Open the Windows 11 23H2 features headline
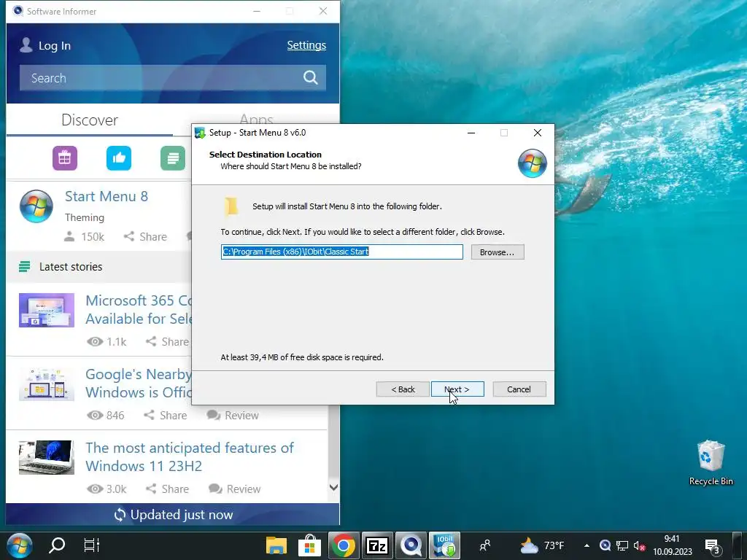Viewport: 747px width, 560px height. coord(190,456)
